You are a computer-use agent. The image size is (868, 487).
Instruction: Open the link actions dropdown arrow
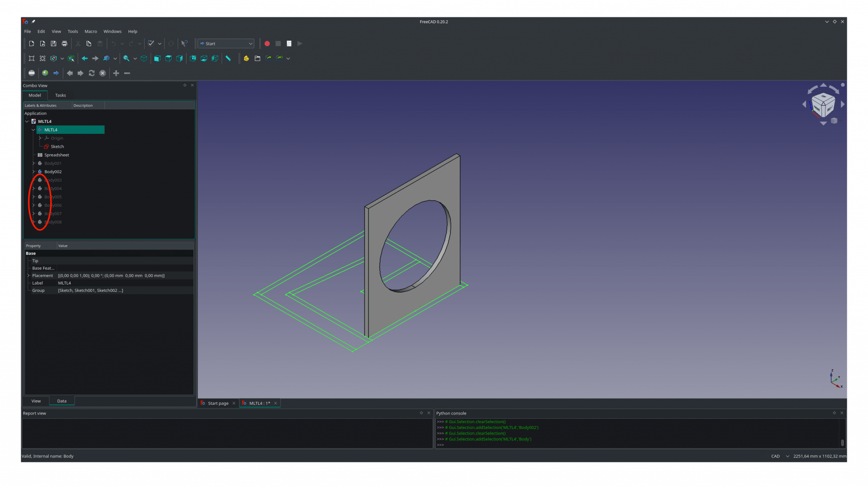click(x=288, y=58)
